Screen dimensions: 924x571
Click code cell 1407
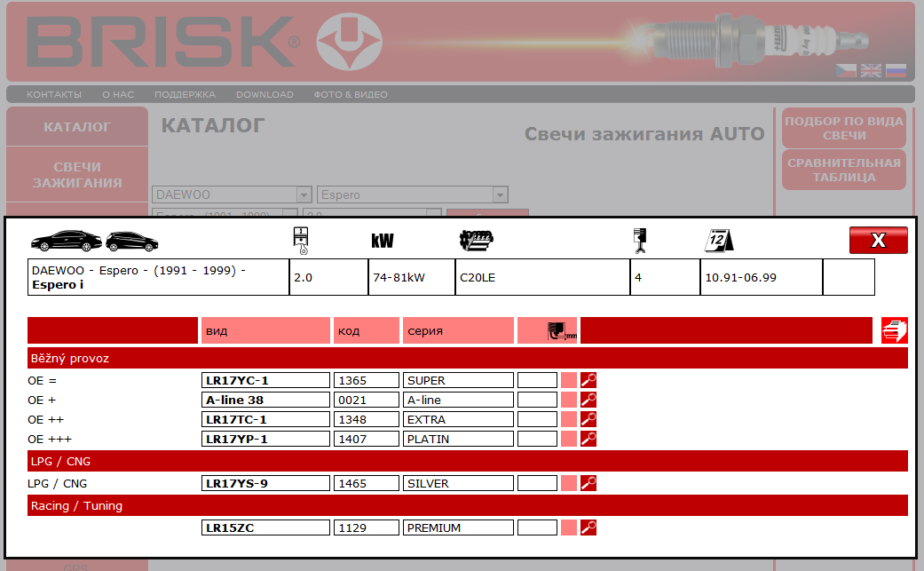click(367, 439)
